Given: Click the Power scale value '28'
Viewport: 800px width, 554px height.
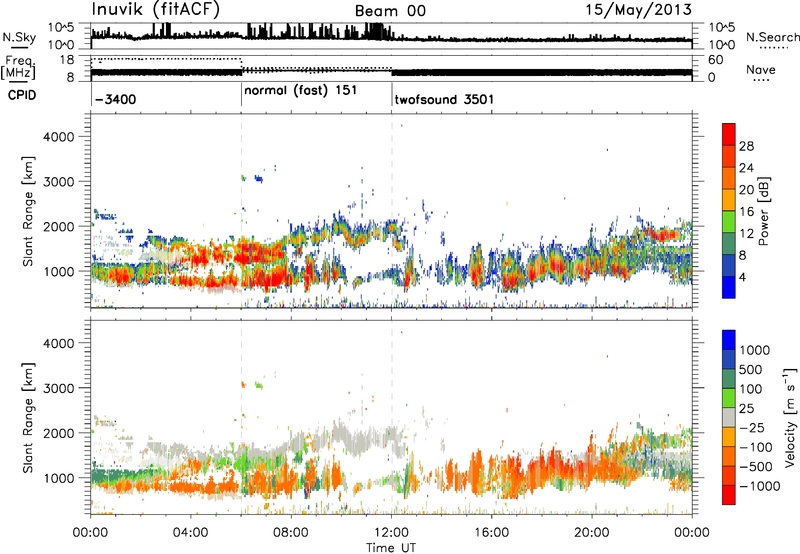Looking at the screenshot, I should [746, 146].
